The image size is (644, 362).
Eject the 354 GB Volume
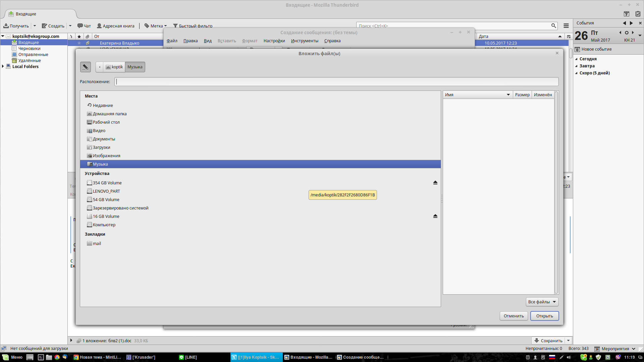coord(435,183)
